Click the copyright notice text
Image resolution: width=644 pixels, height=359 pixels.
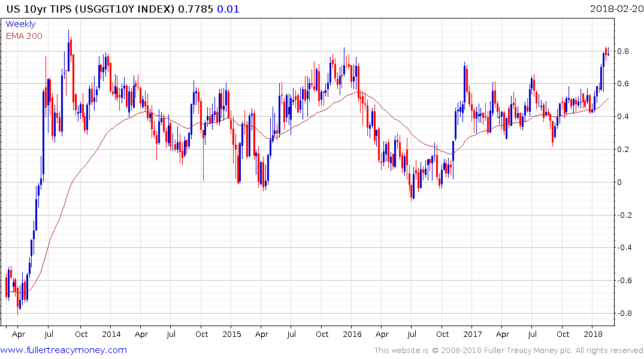(x=509, y=351)
